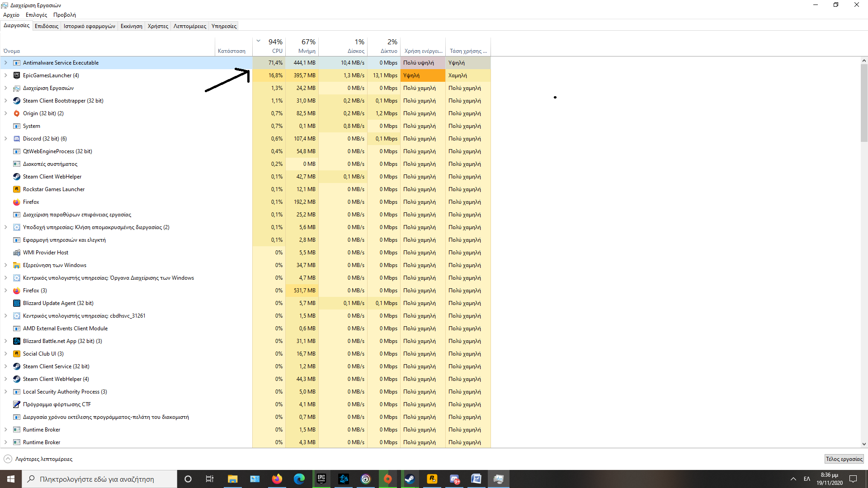This screenshot has width=868, height=488.
Task: Open Epic Games from the taskbar
Action: click(x=321, y=479)
